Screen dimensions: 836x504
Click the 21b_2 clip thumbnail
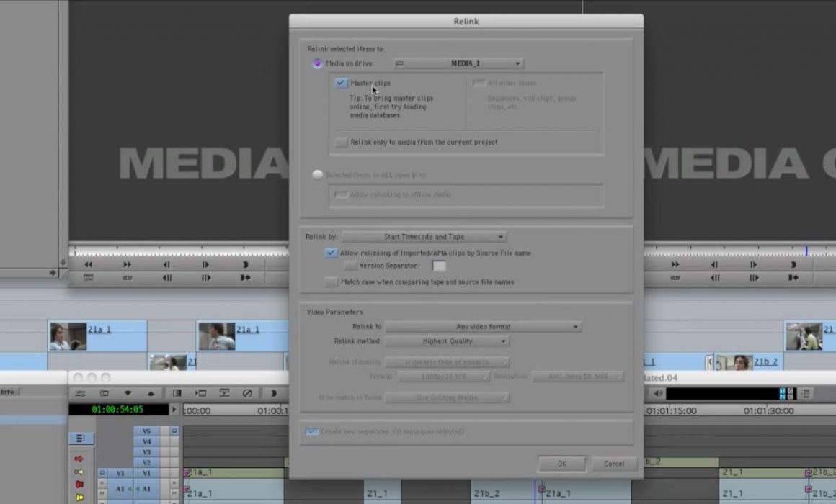(733, 362)
